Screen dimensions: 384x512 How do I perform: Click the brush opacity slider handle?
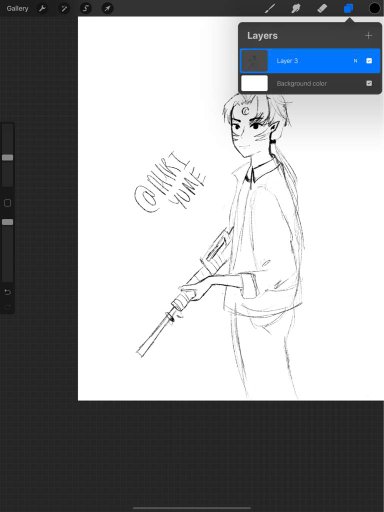(8, 222)
